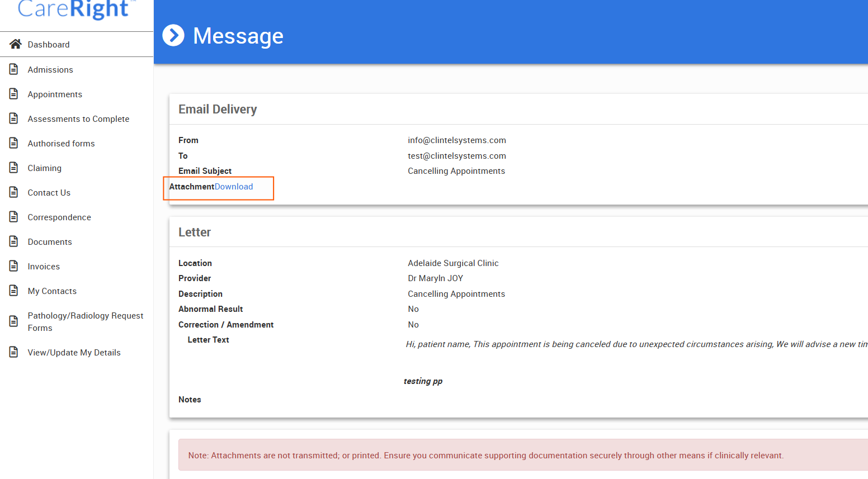The height and width of the screenshot is (479, 868).
Task: Click provider name Dr Maryln JOY
Action: [x=436, y=278]
